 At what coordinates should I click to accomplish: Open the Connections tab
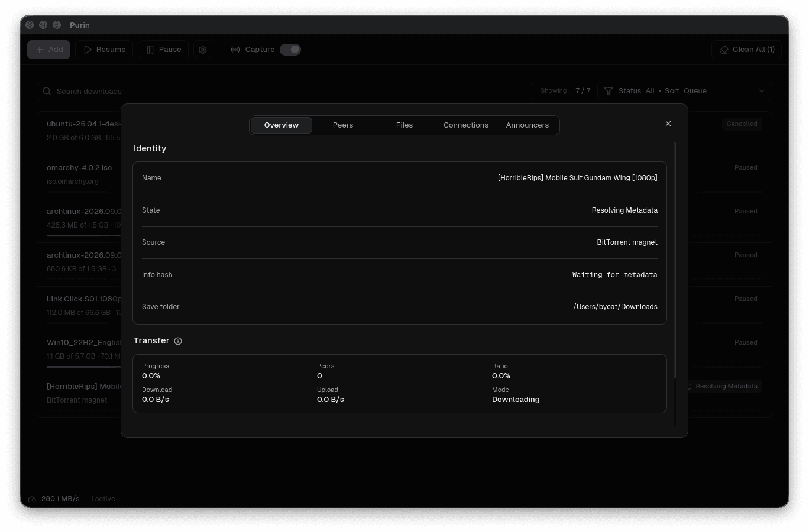466,125
